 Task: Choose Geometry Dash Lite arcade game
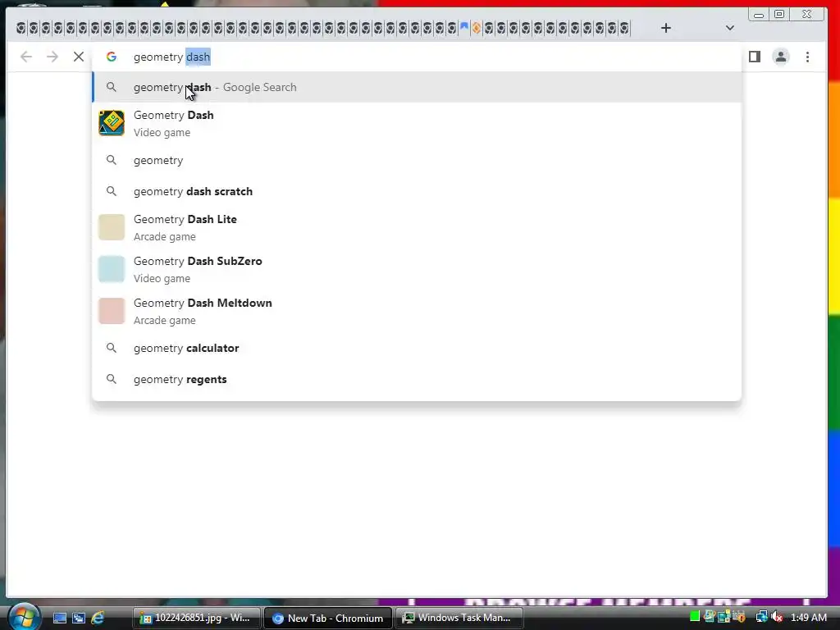click(x=417, y=228)
